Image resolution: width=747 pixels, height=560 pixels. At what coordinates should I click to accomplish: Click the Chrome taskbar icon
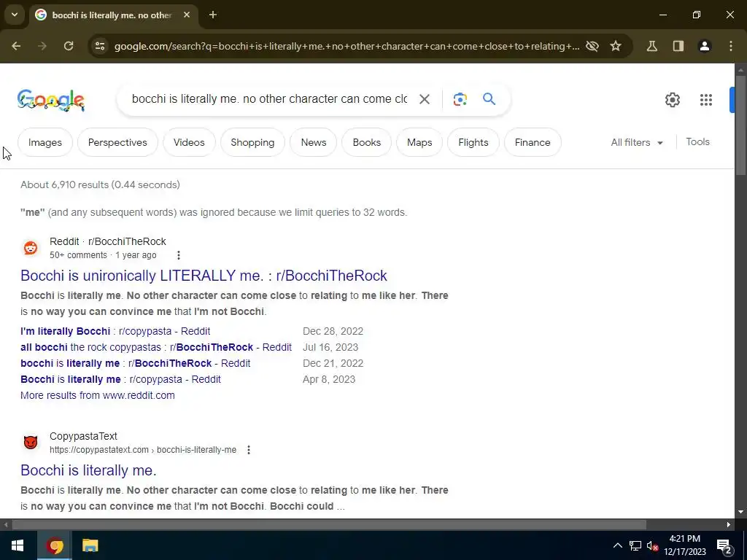pyautogui.click(x=54, y=545)
